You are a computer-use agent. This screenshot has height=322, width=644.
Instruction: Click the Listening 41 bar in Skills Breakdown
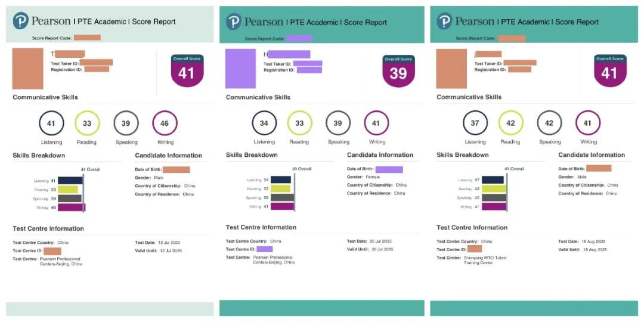70,180
